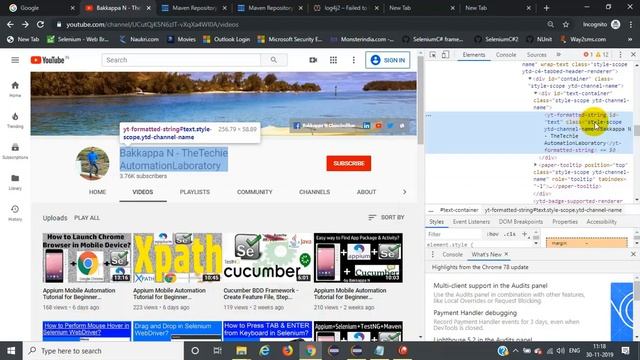The image size is (640, 360).
Task: Open the Styles pane tab
Action: [436, 222]
